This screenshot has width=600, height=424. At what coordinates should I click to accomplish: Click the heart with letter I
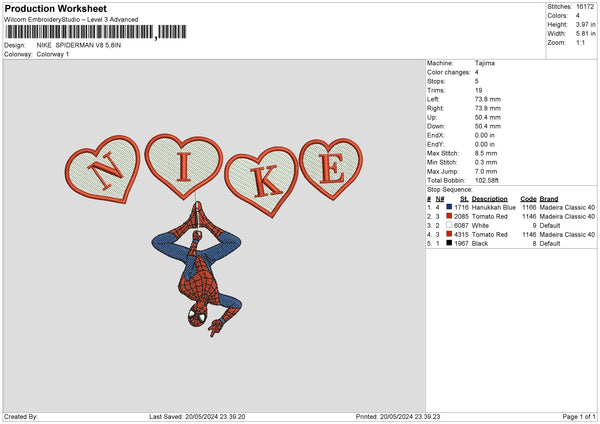tap(183, 166)
